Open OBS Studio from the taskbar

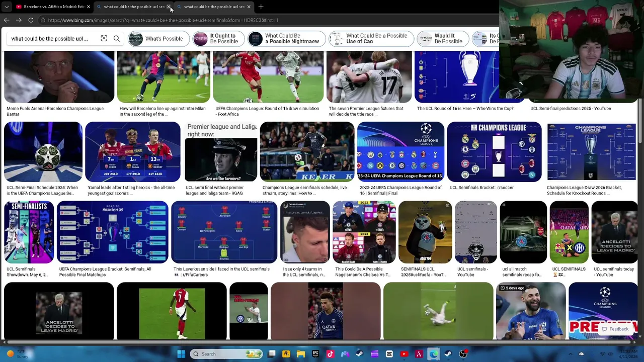tap(463, 354)
